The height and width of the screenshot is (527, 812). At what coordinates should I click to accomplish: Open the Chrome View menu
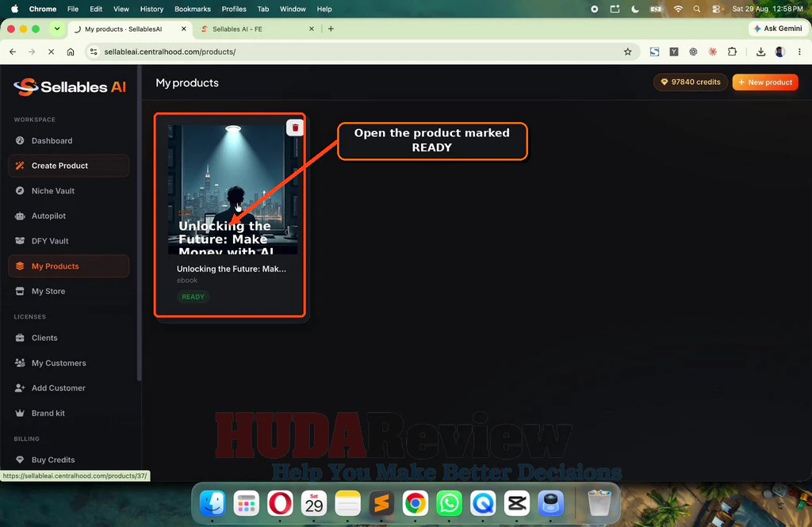coord(121,9)
